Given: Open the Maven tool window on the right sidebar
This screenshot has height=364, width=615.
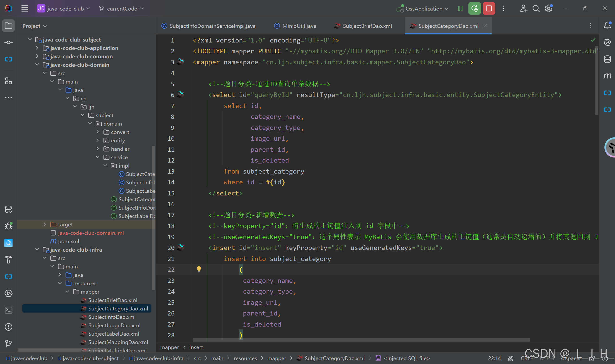Looking at the screenshot, I should [x=607, y=76].
